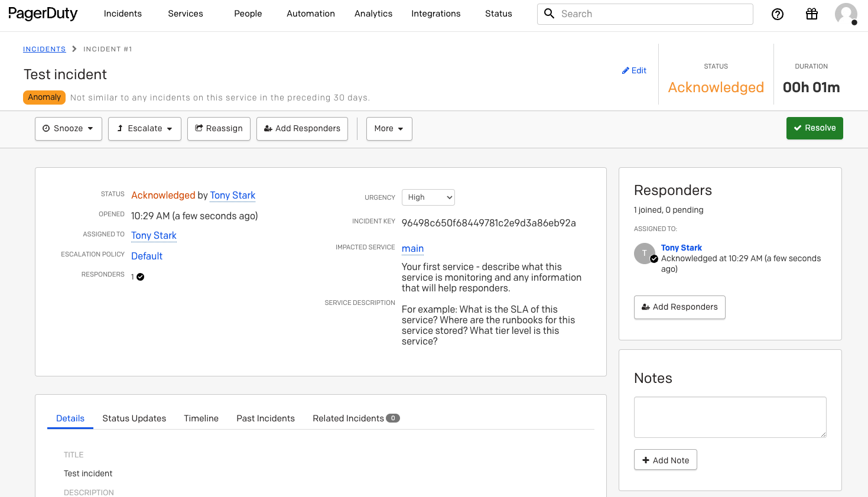The width and height of the screenshot is (868, 497).
Task: Click the PagerDuty logo
Action: click(43, 14)
